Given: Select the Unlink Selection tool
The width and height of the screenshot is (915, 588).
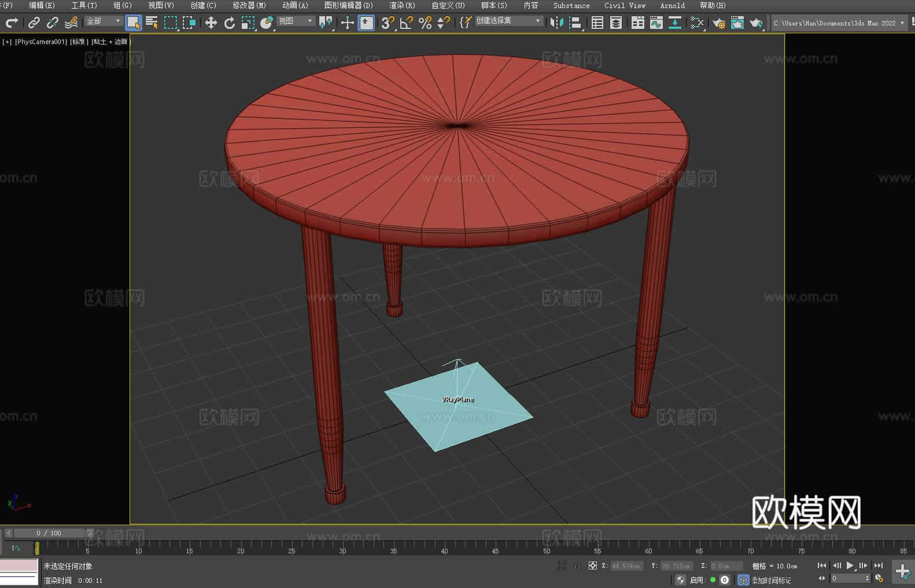Looking at the screenshot, I should pos(53,23).
